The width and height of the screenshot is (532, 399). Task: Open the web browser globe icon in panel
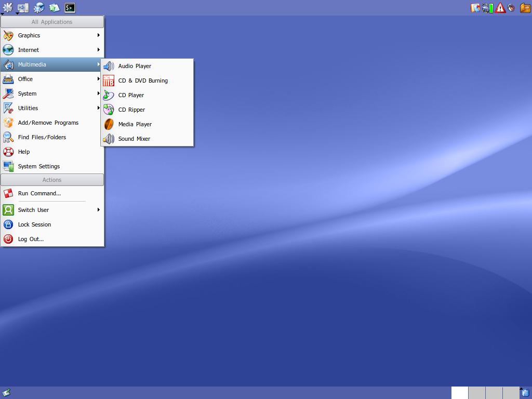tap(39, 8)
